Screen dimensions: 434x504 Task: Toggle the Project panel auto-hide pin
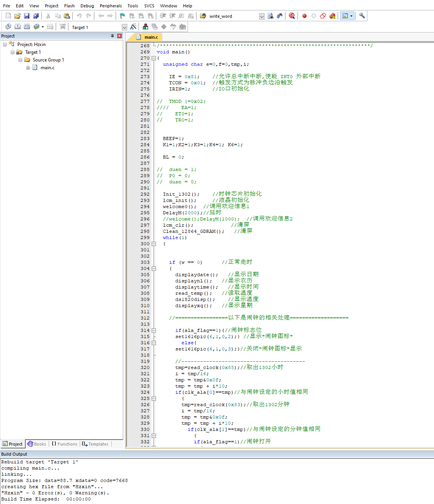(113, 36)
